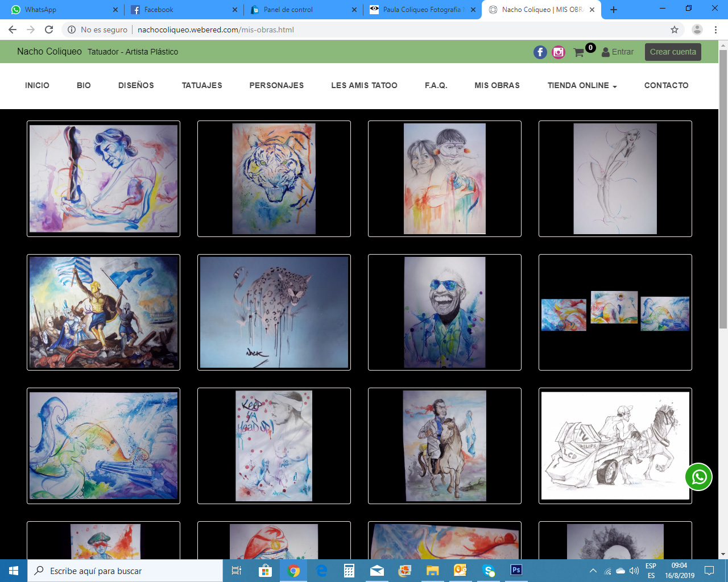Open Calculator from the taskbar
Viewport: 728px width, 582px height.
[349, 571]
